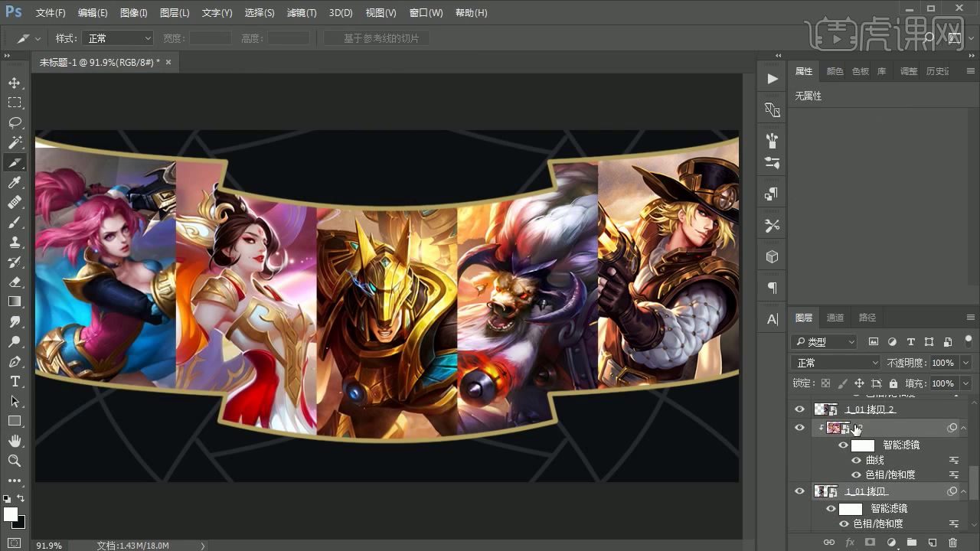The width and height of the screenshot is (980, 551).
Task: Reset default foreground and background colors
Action: pyautogui.click(x=7, y=498)
